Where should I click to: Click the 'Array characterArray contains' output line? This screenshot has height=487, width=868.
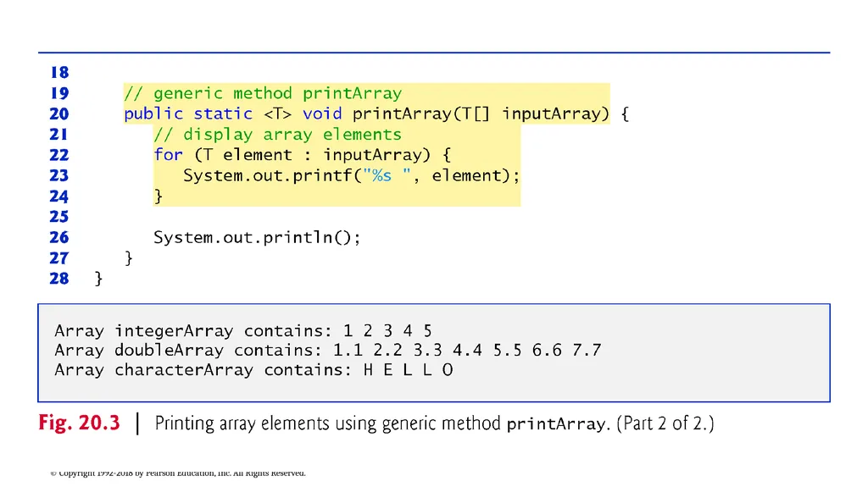click(253, 369)
